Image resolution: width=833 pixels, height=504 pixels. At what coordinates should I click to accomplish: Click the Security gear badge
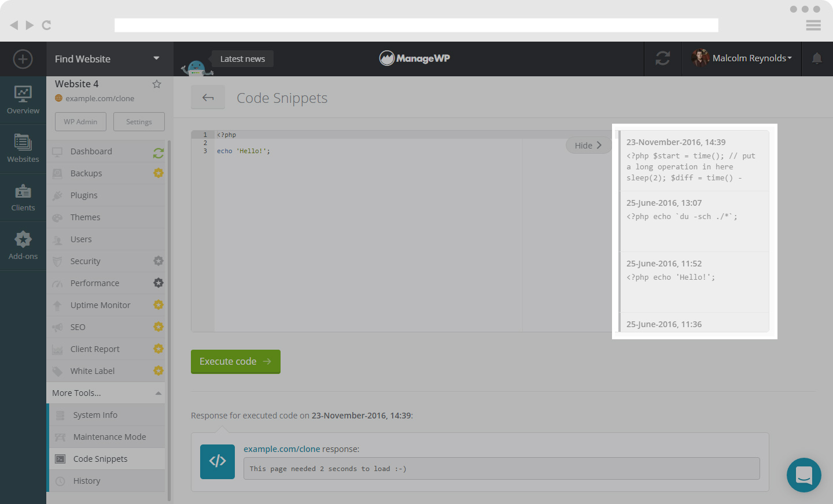pyautogui.click(x=159, y=261)
